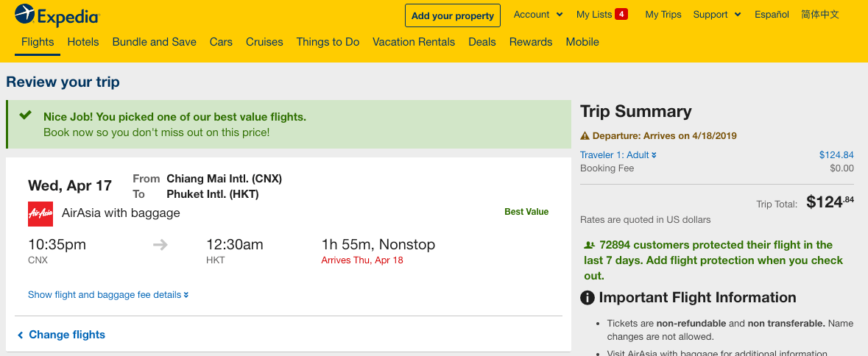This screenshot has height=356, width=868.
Task: Click the Important Flight Information info icon
Action: tap(588, 298)
